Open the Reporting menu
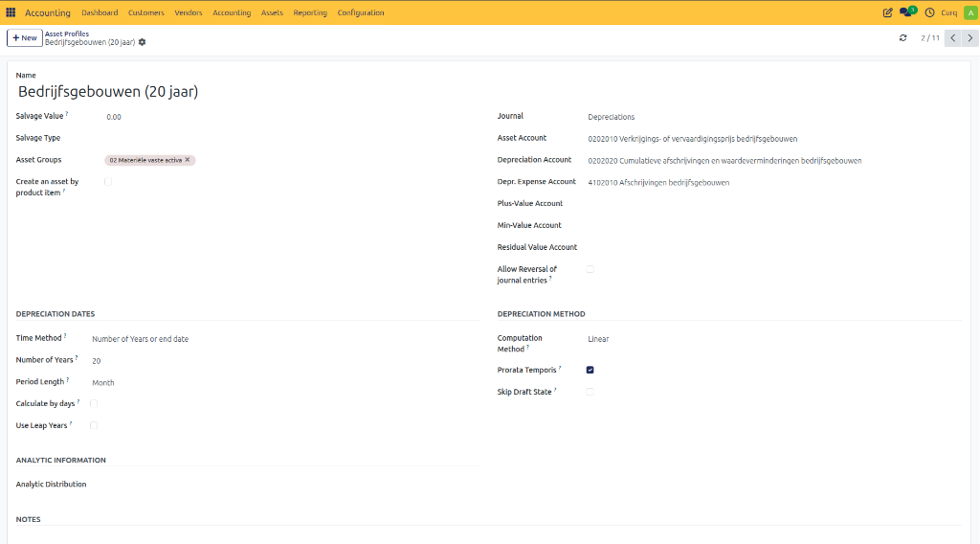Viewport: 980px width, 544px height. 310,12
